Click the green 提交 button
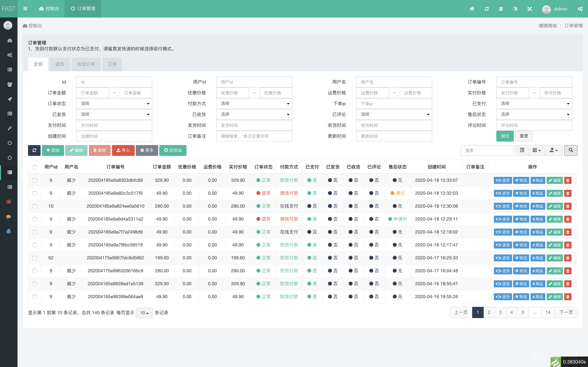Viewport: 588px width, 367px height. point(505,136)
